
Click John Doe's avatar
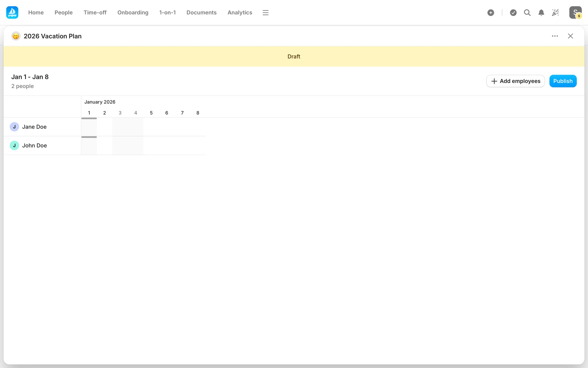coord(14,145)
